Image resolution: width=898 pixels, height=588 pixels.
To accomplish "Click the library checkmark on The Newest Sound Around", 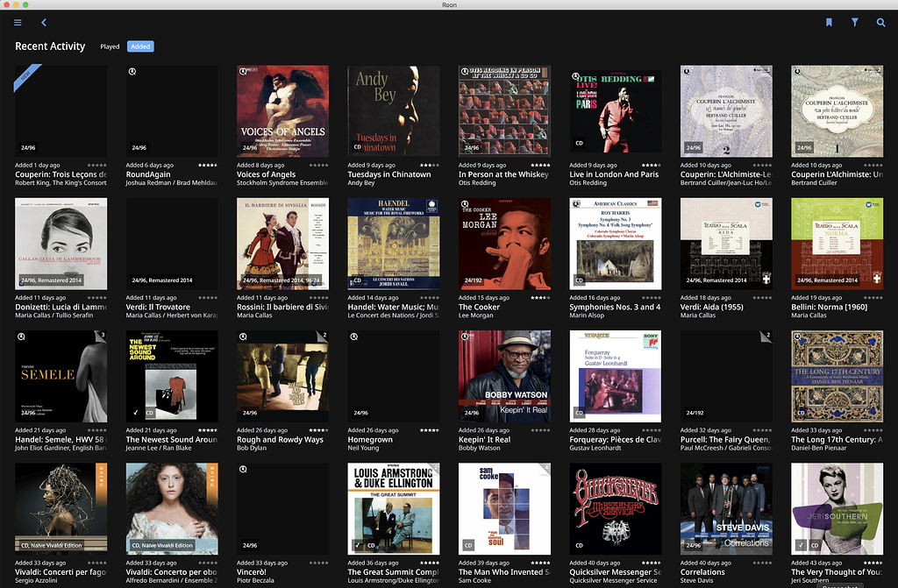I will click(135, 412).
